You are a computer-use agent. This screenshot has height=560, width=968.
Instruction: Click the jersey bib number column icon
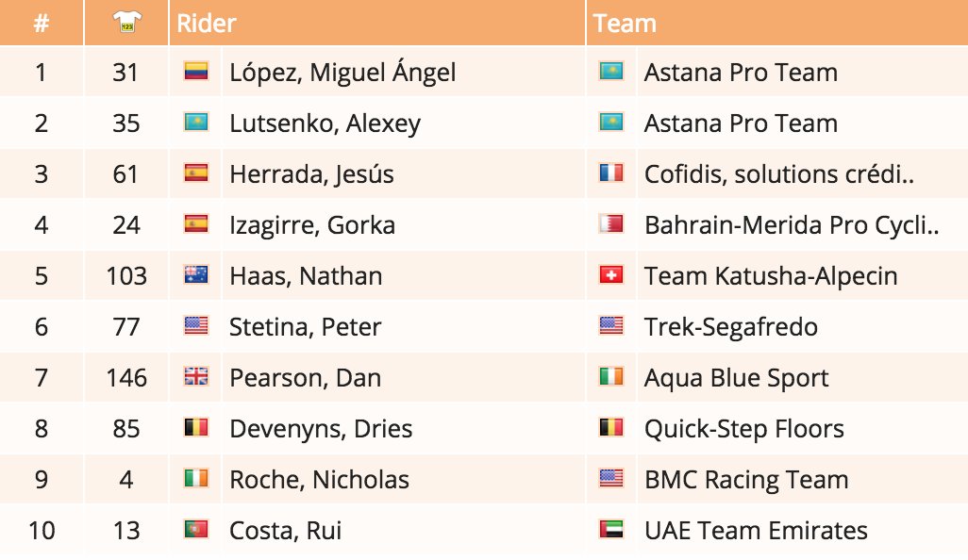pyautogui.click(x=126, y=23)
